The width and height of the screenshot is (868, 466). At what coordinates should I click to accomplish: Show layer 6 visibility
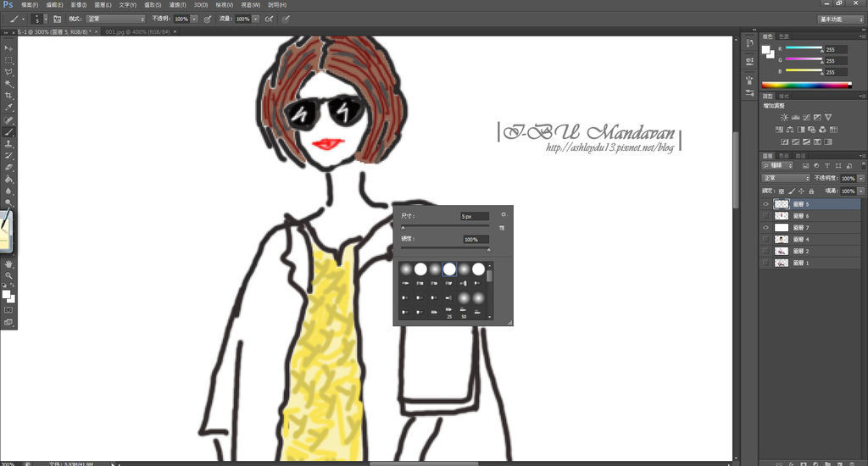click(x=766, y=216)
